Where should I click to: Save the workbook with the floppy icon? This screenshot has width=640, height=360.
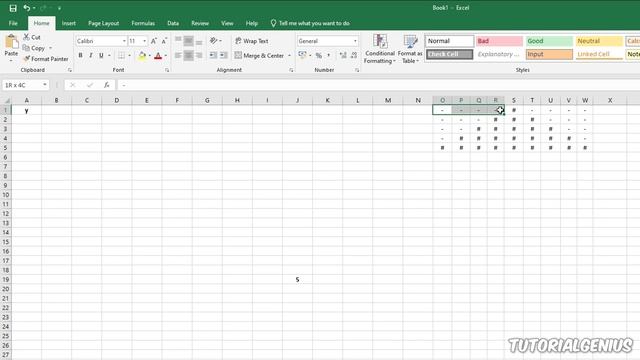click(x=13, y=8)
